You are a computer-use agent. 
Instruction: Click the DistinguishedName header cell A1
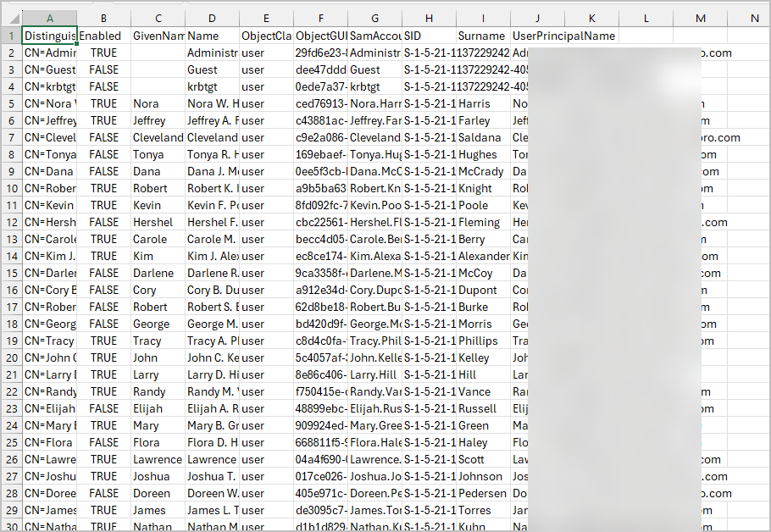pos(49,36)
